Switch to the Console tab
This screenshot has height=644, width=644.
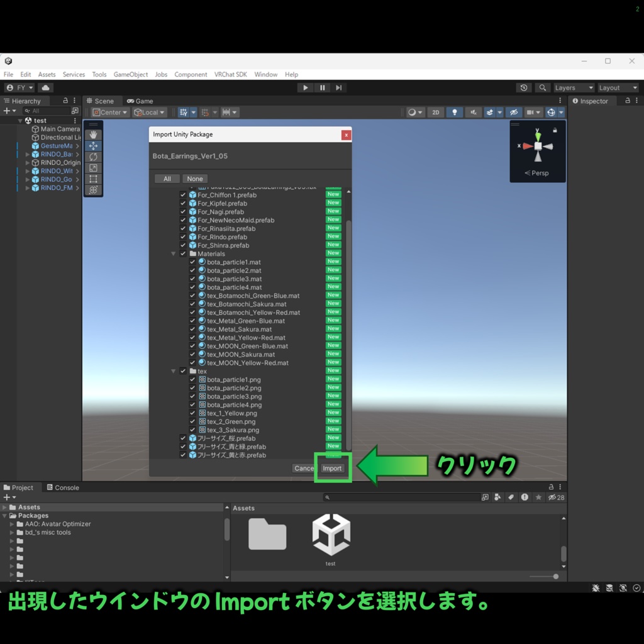(63, 487)
